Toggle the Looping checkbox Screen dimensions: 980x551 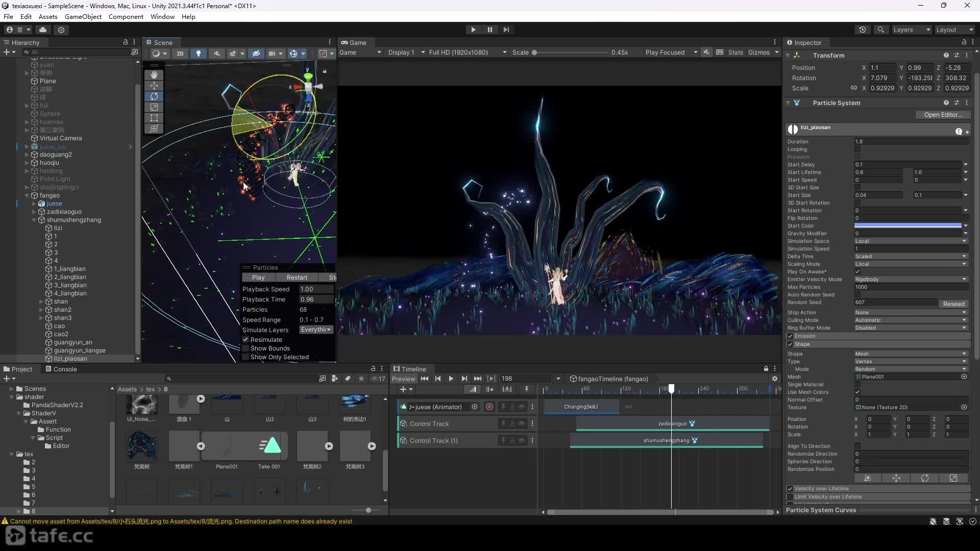pos(857,149)
